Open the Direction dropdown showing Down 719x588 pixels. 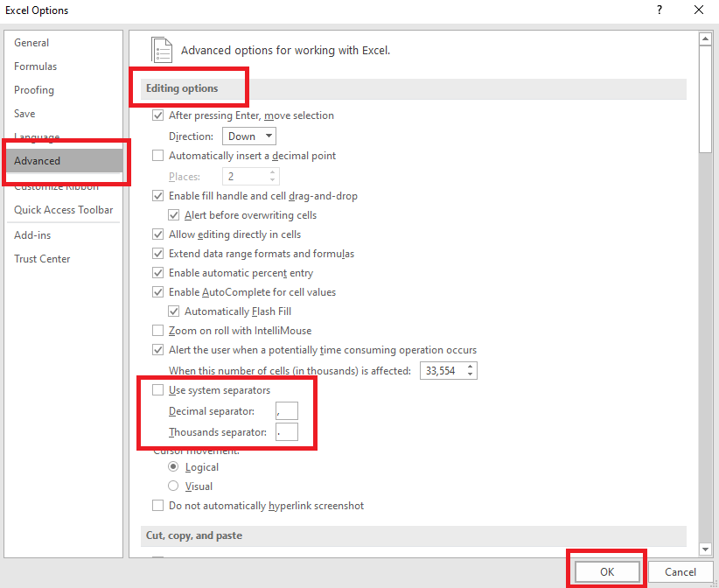[x=249, y=136]
